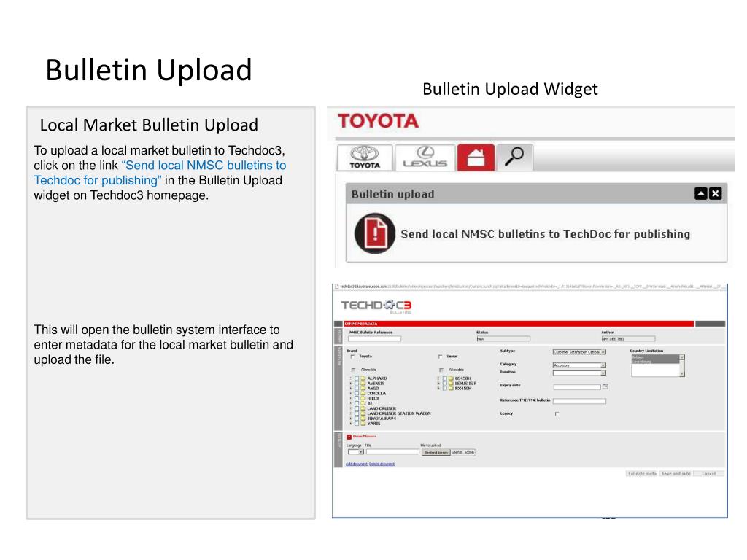Image resolution: width=747 pixels, height=560 pixels.
Task: Expand the ALPHARD tree node
Action: [x=351, y=378]
